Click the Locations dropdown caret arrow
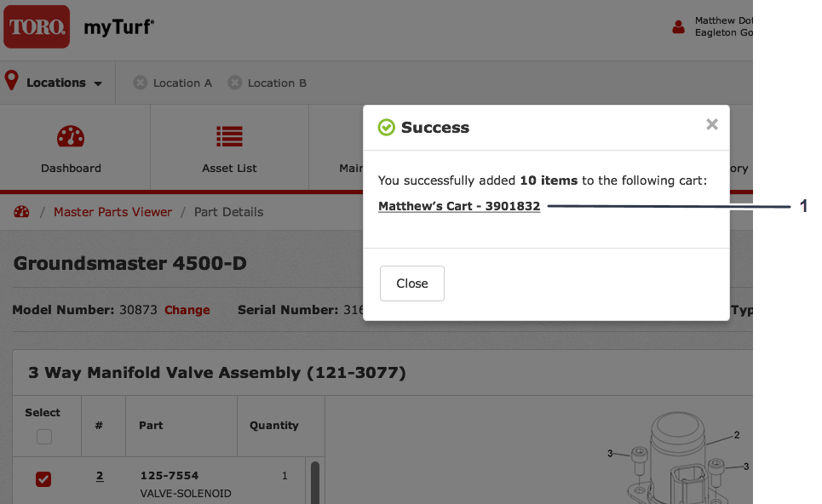Screen dimensions: 822x504 point(98,83)
